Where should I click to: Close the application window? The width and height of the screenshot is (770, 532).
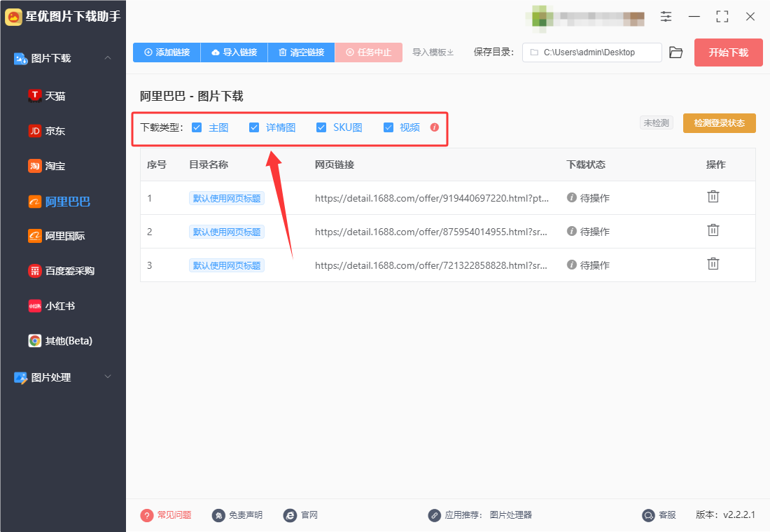(750, 17)
